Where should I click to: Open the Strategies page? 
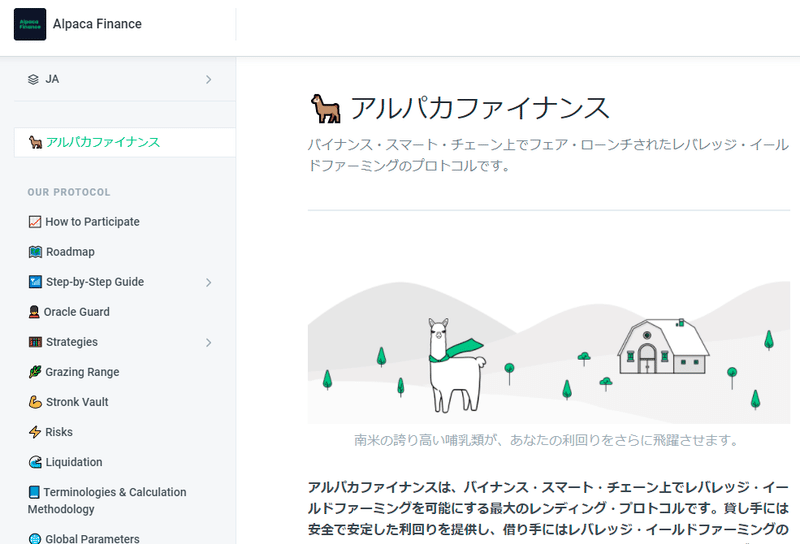[72, 342]
